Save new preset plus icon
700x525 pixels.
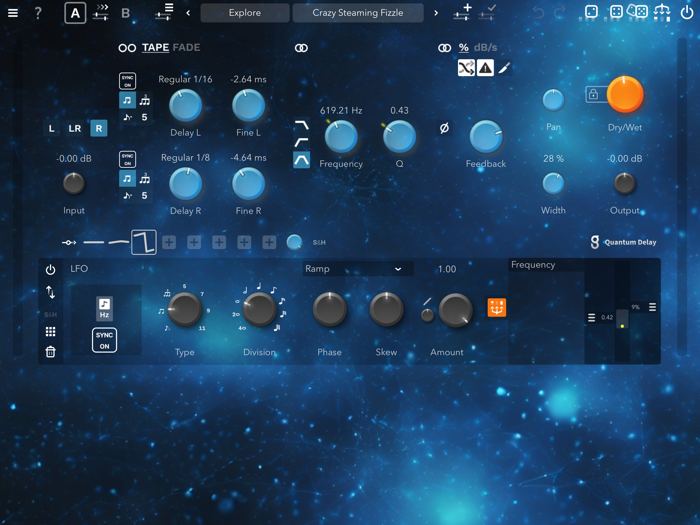point(462,12)
